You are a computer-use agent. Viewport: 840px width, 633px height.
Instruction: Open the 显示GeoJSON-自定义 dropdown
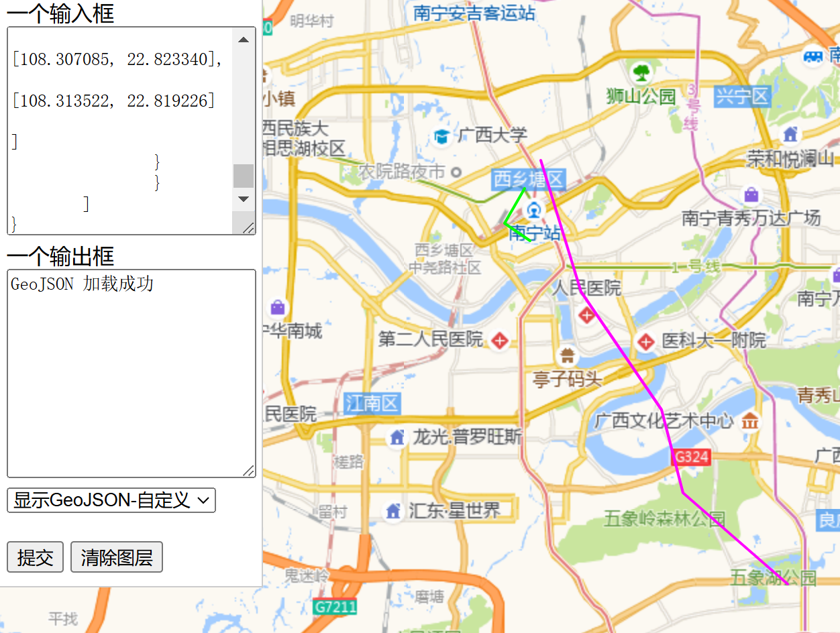[111, 500]
